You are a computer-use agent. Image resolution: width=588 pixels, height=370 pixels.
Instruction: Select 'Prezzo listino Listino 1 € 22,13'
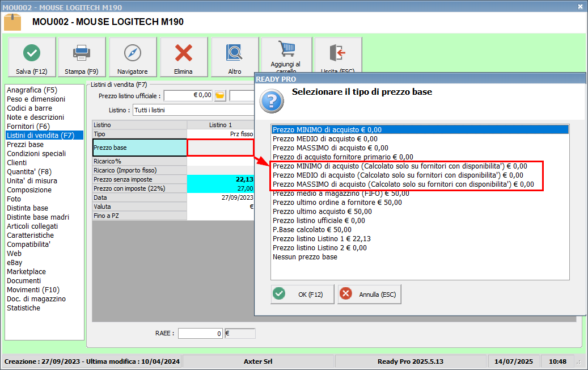pos(420,239)
